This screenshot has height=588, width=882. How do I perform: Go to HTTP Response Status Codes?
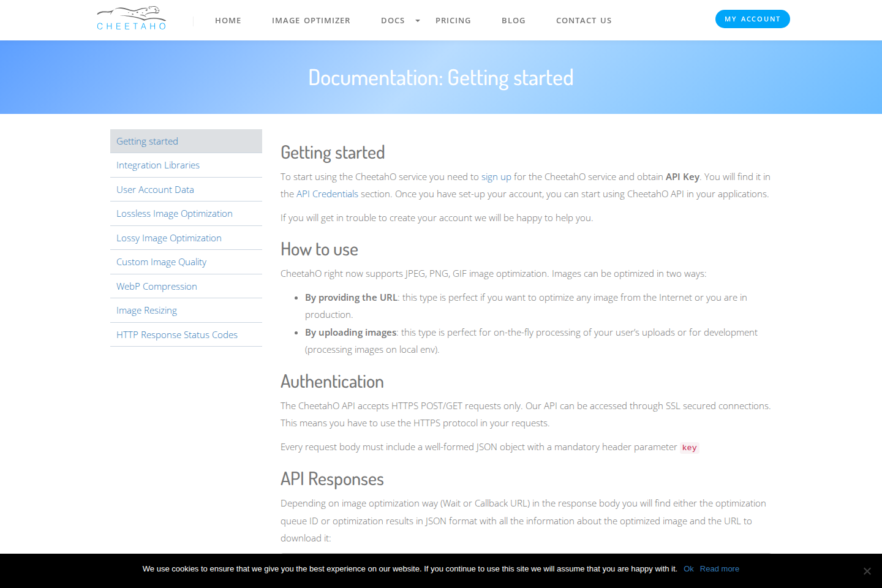177,334
